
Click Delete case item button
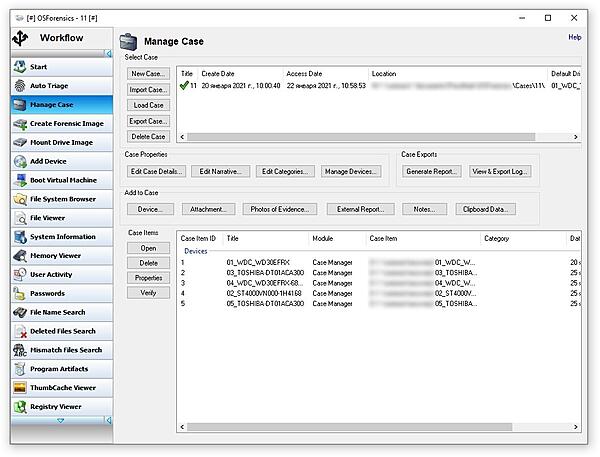148,263
